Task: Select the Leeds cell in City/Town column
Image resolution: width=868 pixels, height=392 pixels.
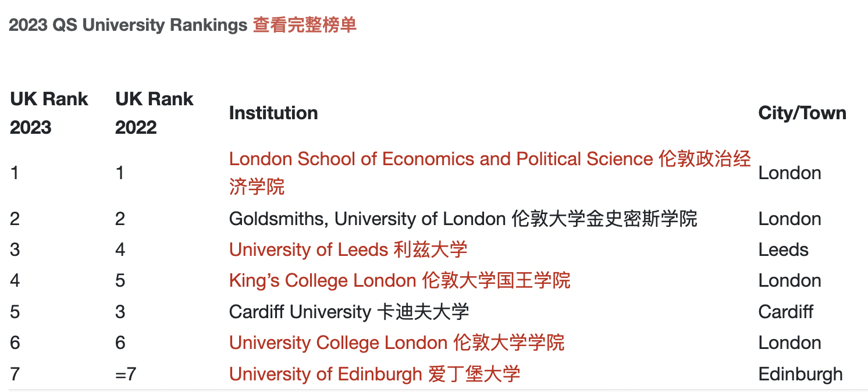Action: tap(783, 250)
